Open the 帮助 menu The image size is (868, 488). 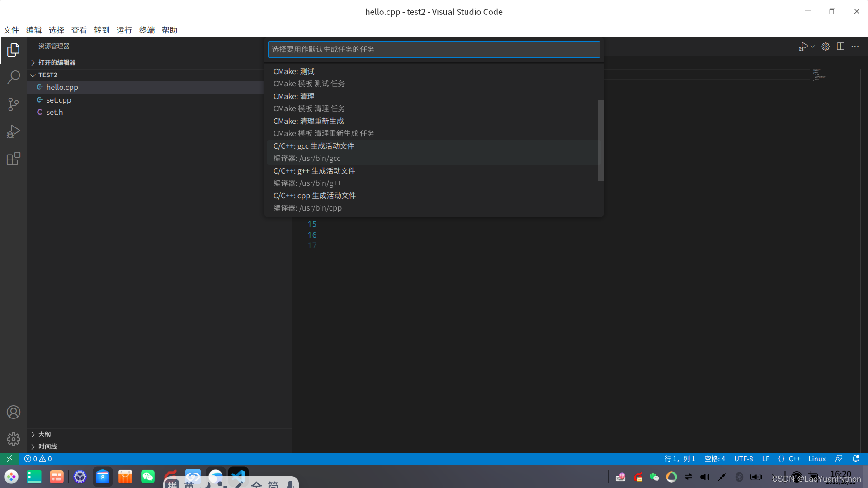[x=170, y=30]
